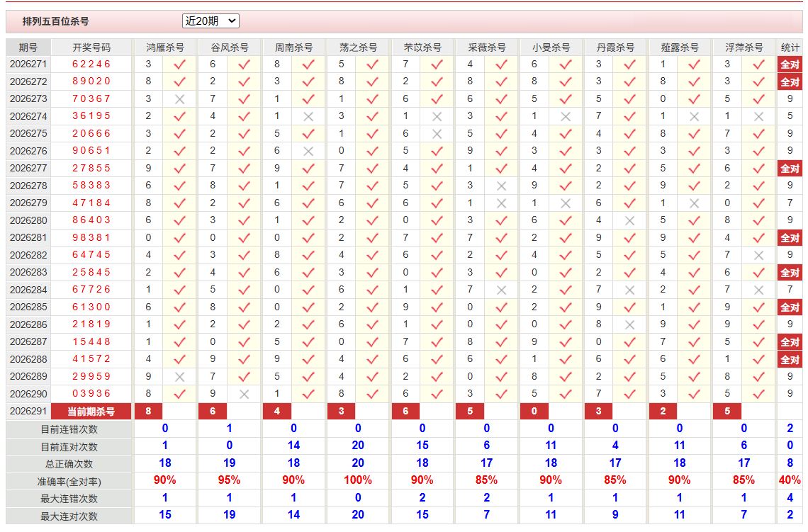Click the check mark for 浮萍杀号 in row 2026288
808x532 pixels.
tap(758, 359)
